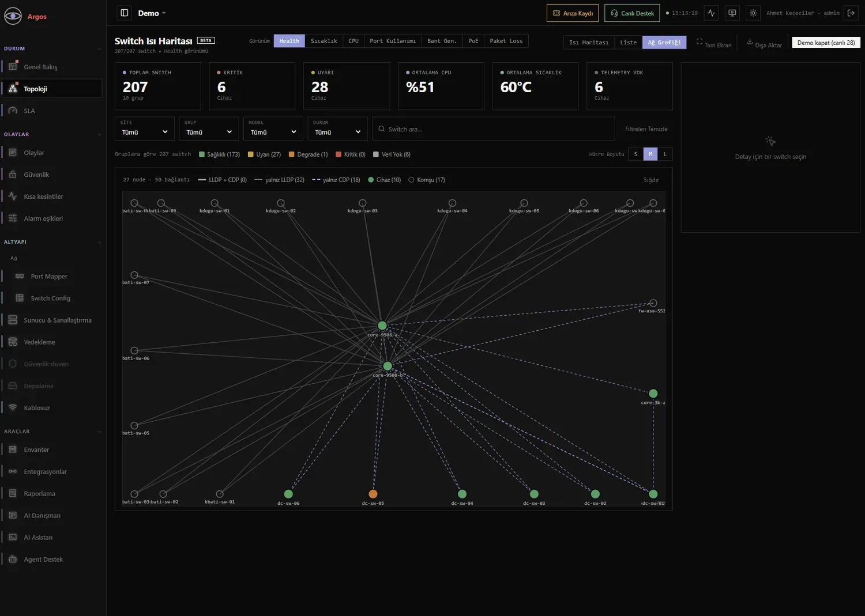865x616 pixels.
Task: Select cell size L
Action: (x=665, y=154)
